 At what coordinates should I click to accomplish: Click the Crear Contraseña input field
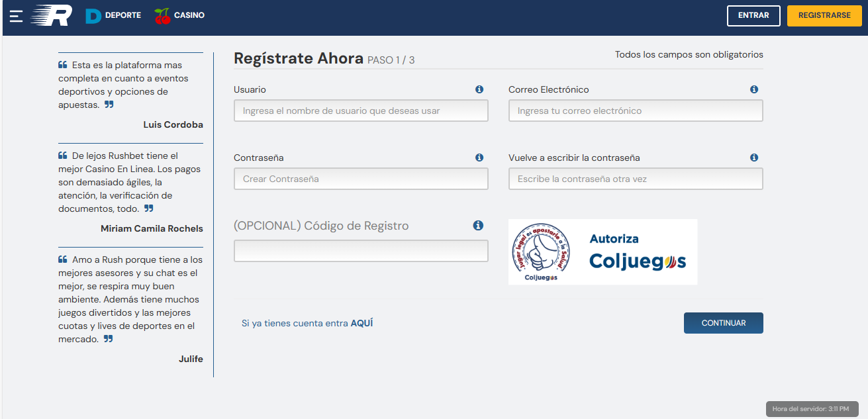361,179
